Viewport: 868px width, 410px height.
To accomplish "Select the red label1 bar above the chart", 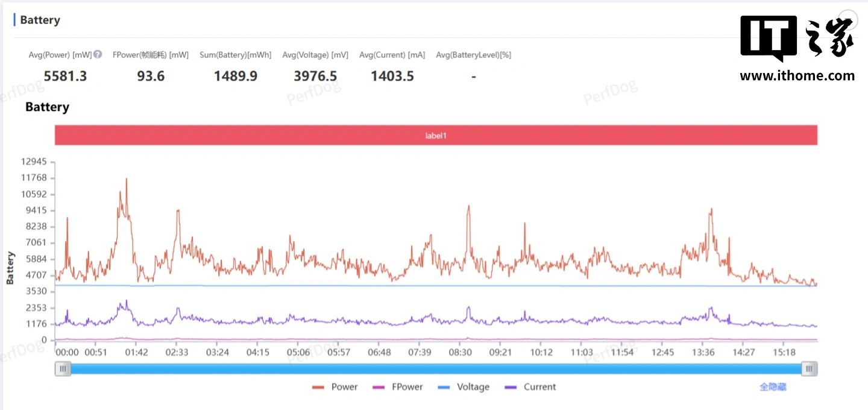I will tap(436, 136).
